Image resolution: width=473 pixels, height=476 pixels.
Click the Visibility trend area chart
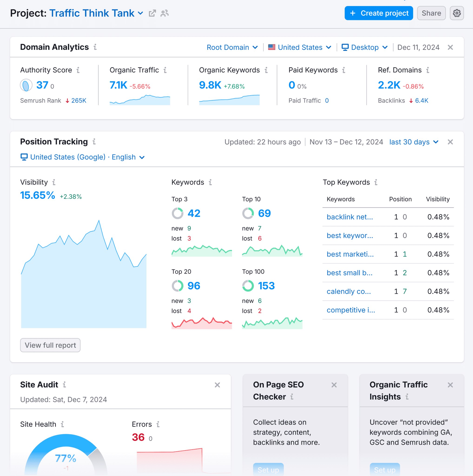(84, 274)
